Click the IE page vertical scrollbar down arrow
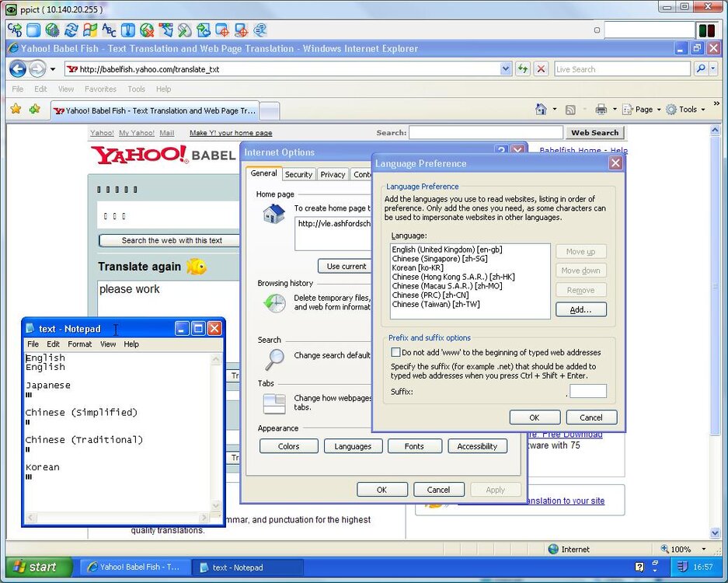 tap(715, 532)
